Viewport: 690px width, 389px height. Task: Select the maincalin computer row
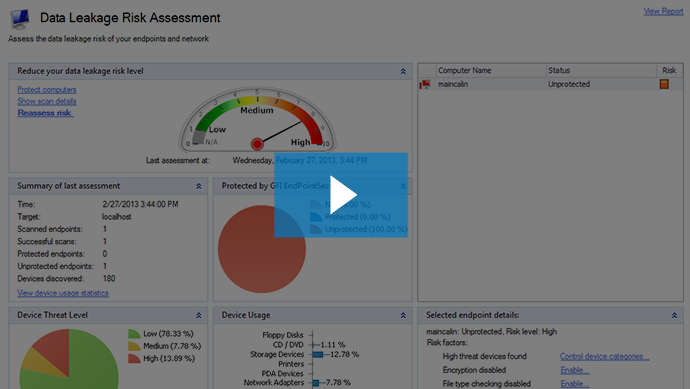[550, 84]
